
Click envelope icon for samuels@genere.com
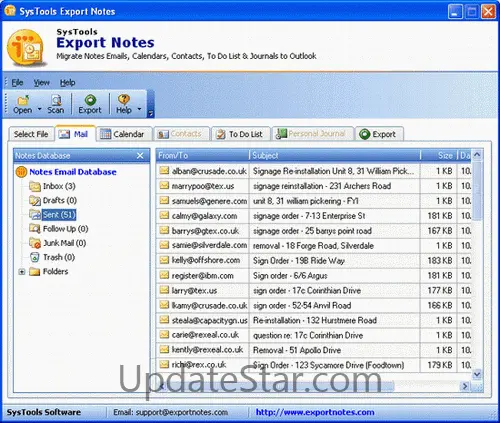(164, 200)
